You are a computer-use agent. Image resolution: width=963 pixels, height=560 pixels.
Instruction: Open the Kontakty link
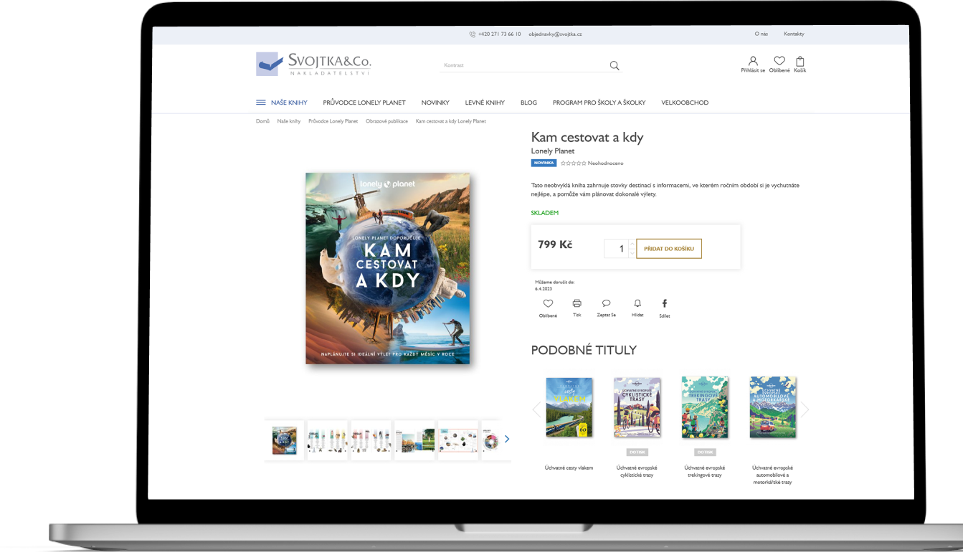(794, 34)
